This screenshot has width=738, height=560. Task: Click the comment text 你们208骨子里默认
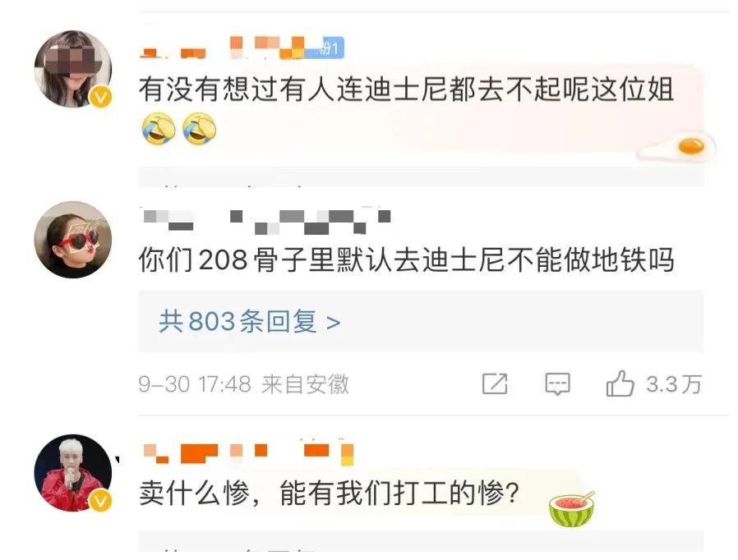pyautogui.click(x=406, y=260)
